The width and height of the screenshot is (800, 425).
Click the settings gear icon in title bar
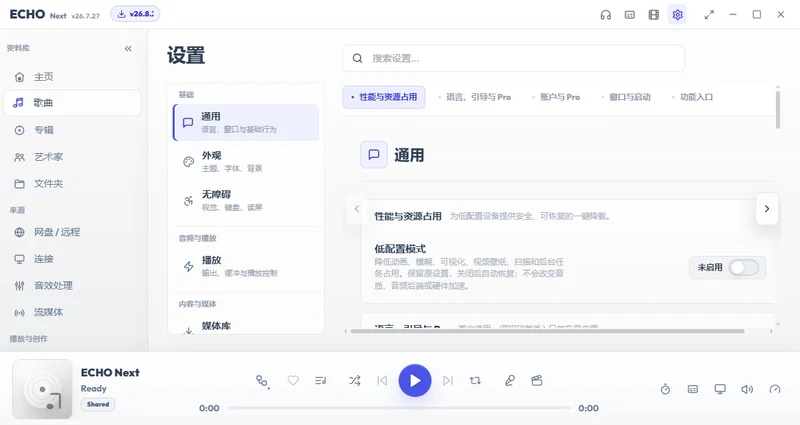pyautogui.click(x=678, y=15)
